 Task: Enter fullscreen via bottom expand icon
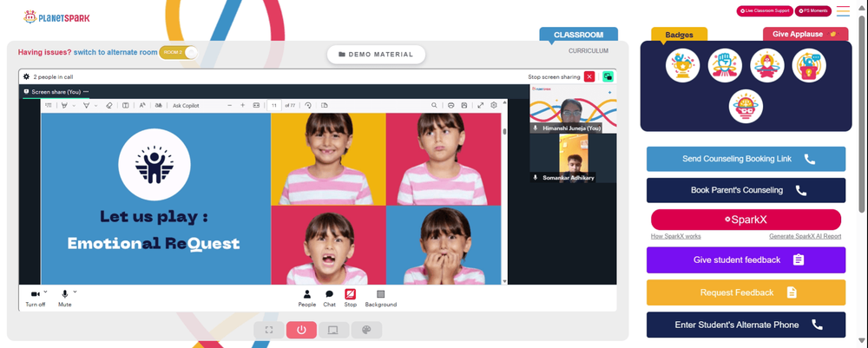[x=269, y=330]
